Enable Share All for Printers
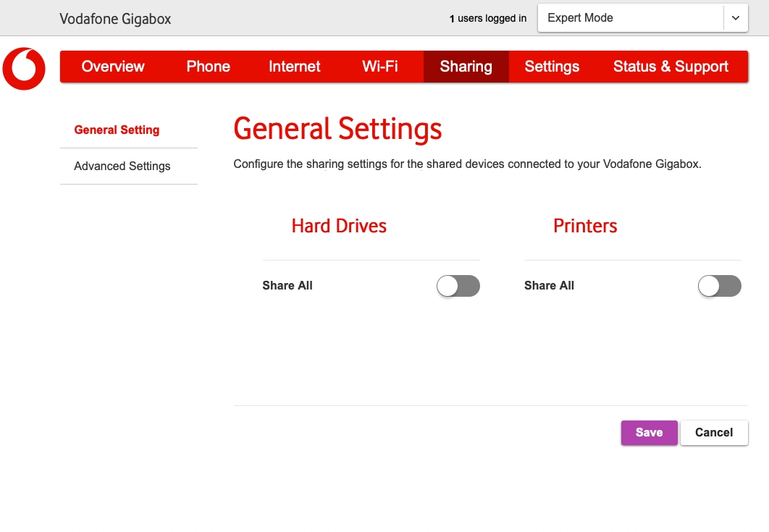Screen dimensions: 769x532 click(x=719, y=286)
